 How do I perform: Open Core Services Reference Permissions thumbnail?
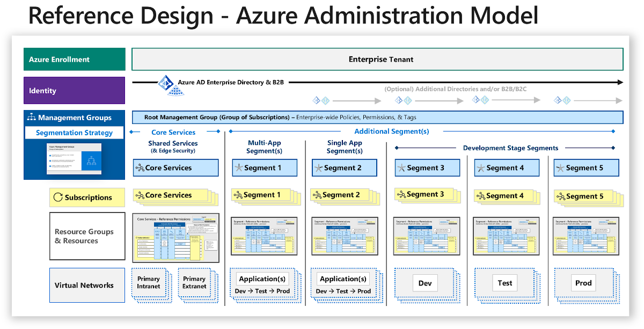click(x=175, y=238)
